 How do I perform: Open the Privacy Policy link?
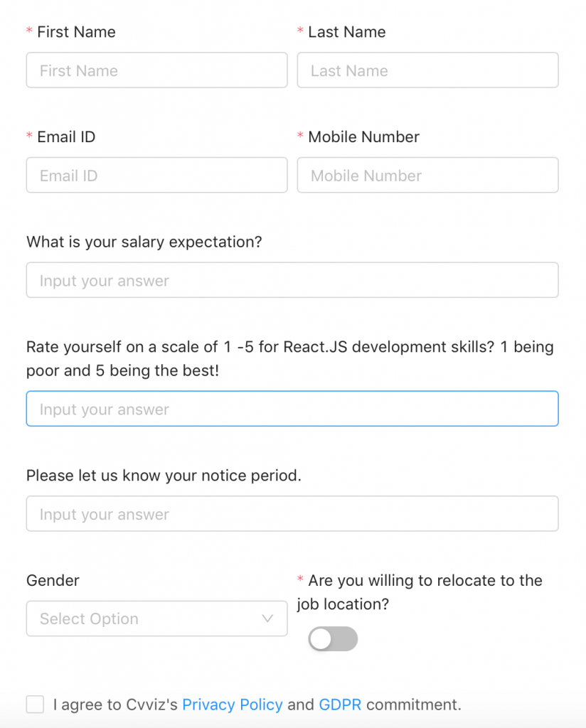(x=233, y=705)
